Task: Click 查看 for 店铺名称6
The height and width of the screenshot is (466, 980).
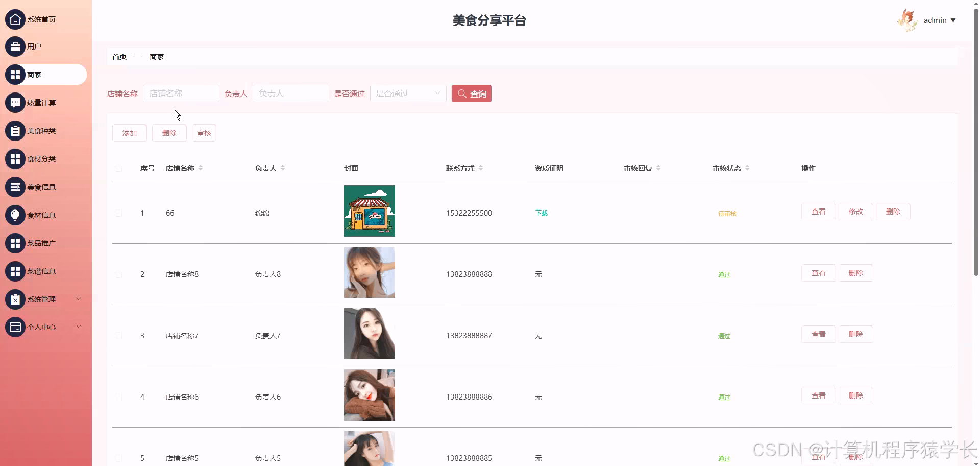Action: [x=819, y=395]
